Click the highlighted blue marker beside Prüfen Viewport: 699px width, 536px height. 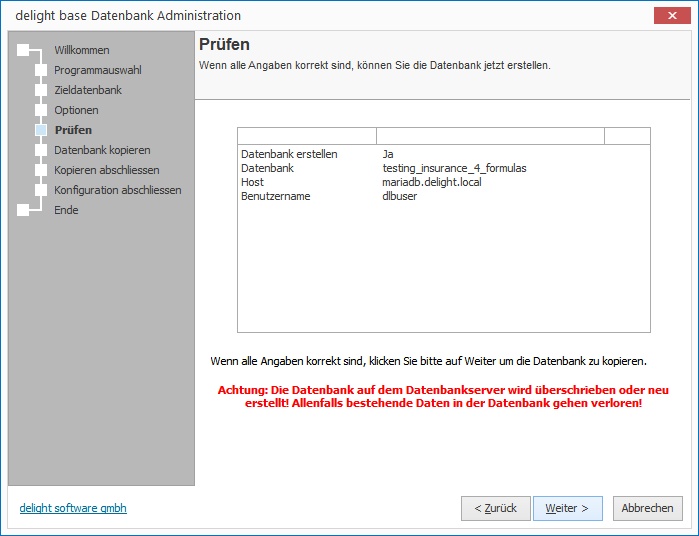pyautogui.click(x=41, y=130)
